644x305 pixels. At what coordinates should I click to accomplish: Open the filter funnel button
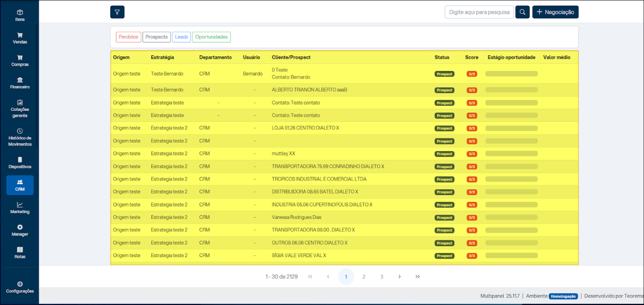click(117, 12)
